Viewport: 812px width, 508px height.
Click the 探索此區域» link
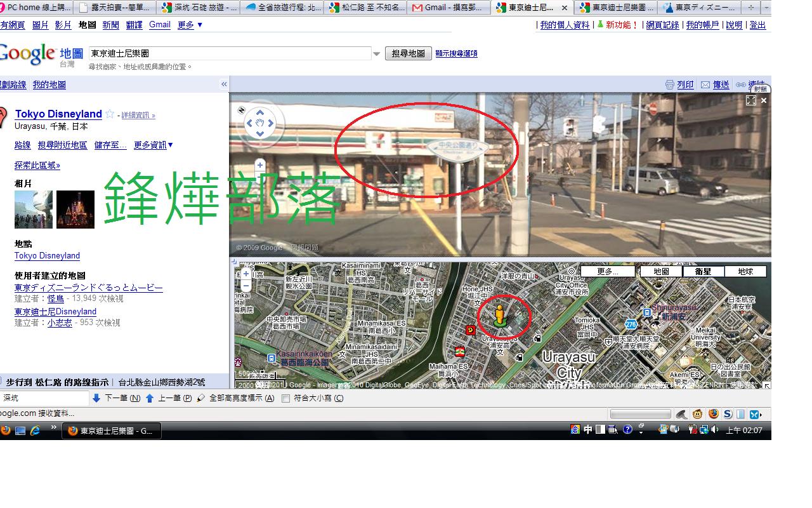[x=37, y=165]
